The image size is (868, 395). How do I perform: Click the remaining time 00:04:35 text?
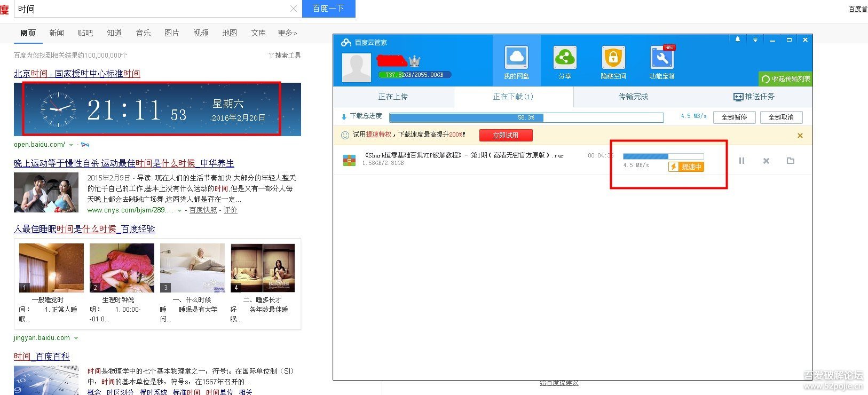[601, 155]
